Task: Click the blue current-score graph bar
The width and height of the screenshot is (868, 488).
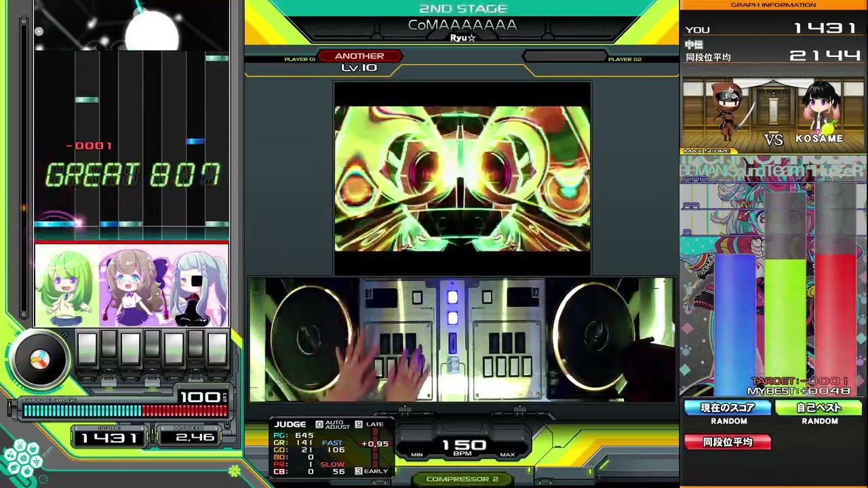Action: click(x=734, y=325)
